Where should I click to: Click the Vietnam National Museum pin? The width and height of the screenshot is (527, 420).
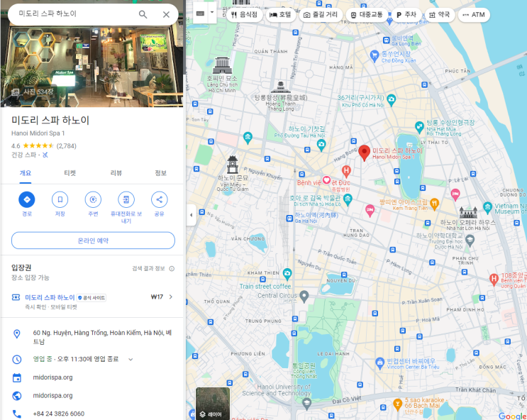(488, 207)
